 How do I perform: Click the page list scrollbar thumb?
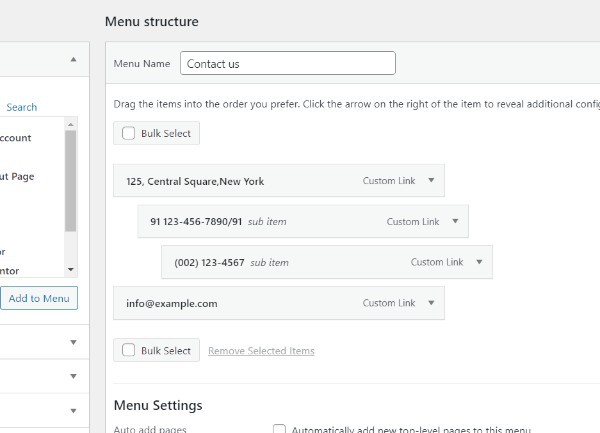pyautogui.click(x=70, y=181)
